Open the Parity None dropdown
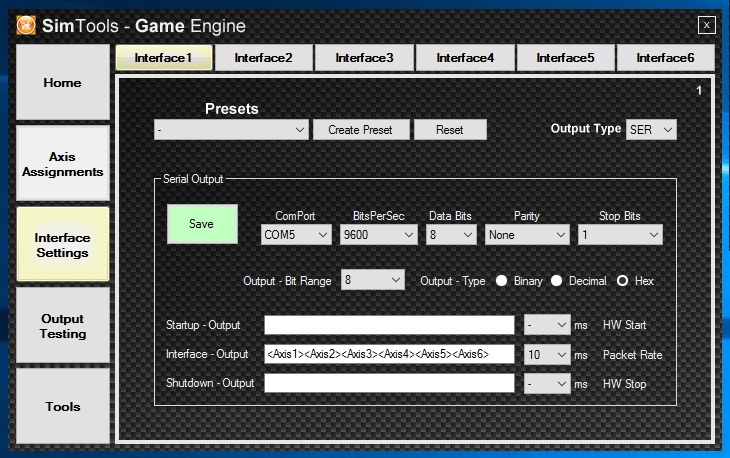This screenshot has width=730, height=458. 527,235
